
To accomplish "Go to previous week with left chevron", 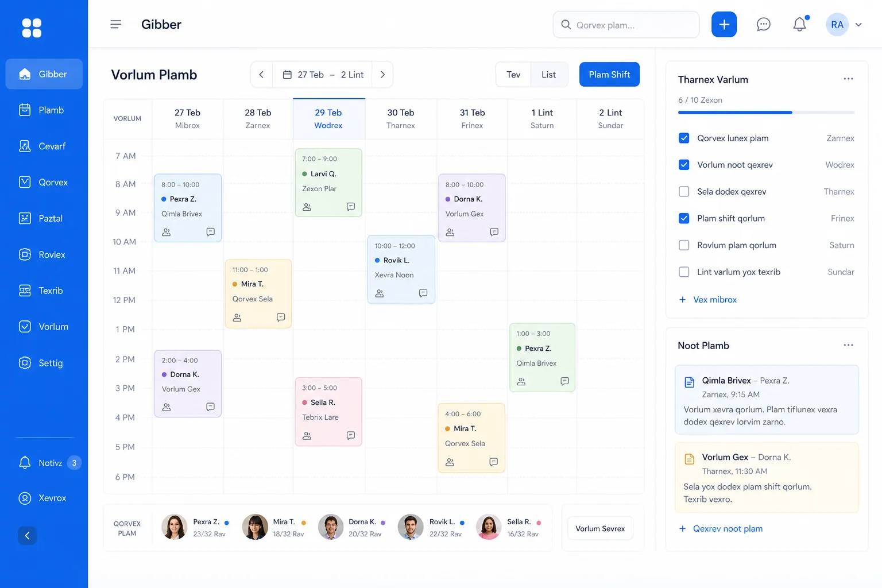I will pos(261,75).
